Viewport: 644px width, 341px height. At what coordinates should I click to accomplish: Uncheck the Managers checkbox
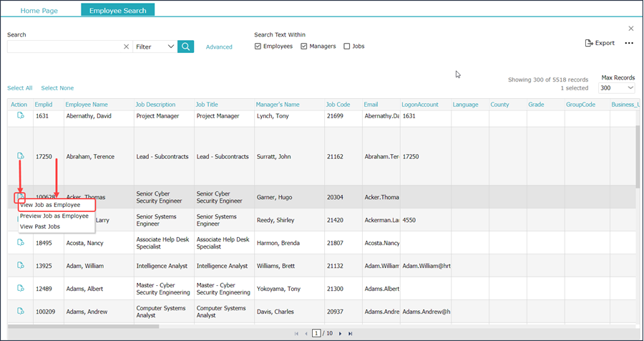pos(304,47)
